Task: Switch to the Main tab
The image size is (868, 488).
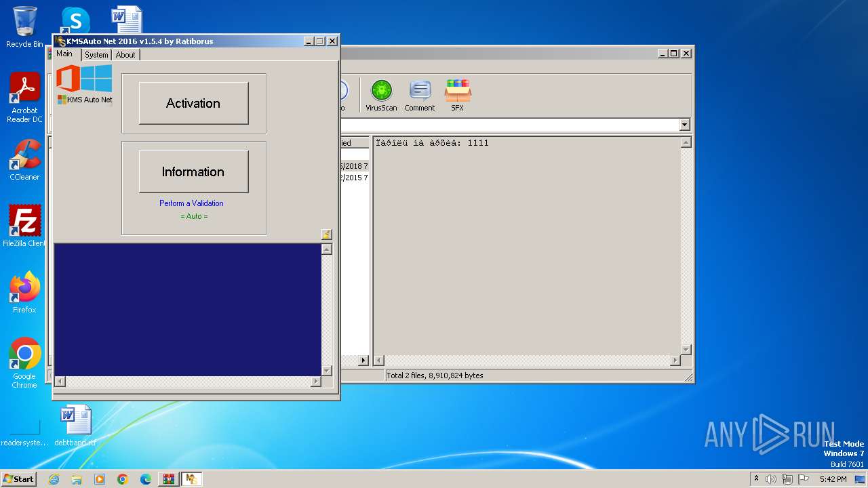Action: coord(64,54)
